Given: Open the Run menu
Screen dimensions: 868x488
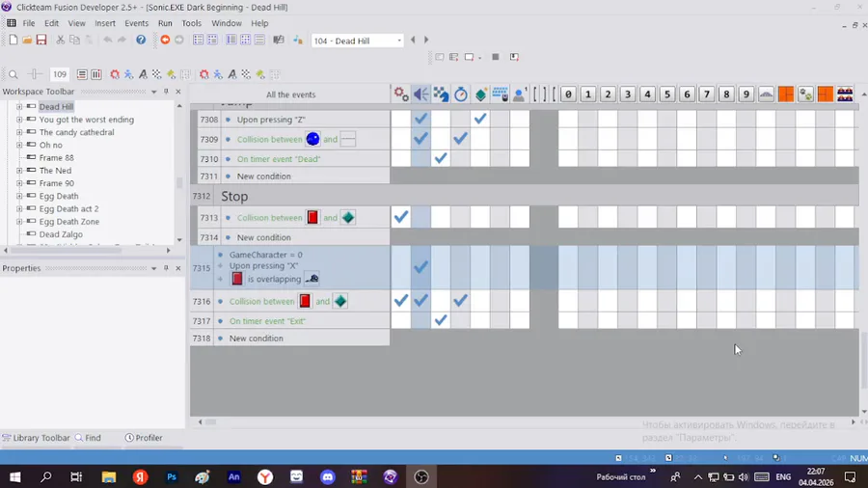Looking at the screenshot, I should [165, 23].
